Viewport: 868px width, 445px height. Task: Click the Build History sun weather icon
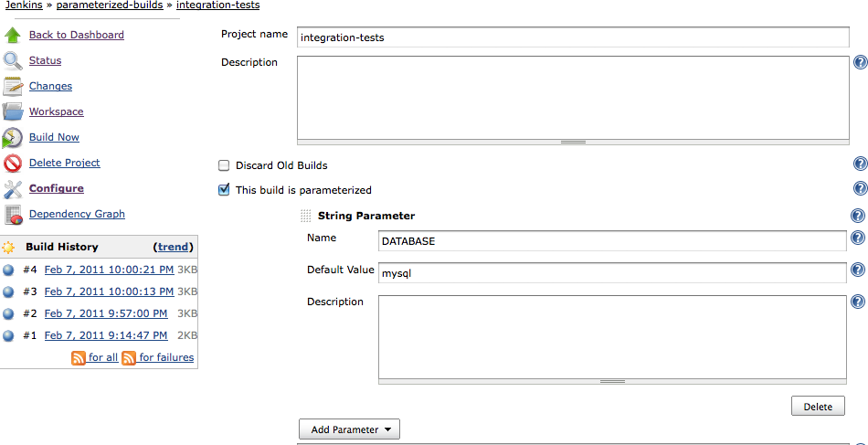(8, 248)
